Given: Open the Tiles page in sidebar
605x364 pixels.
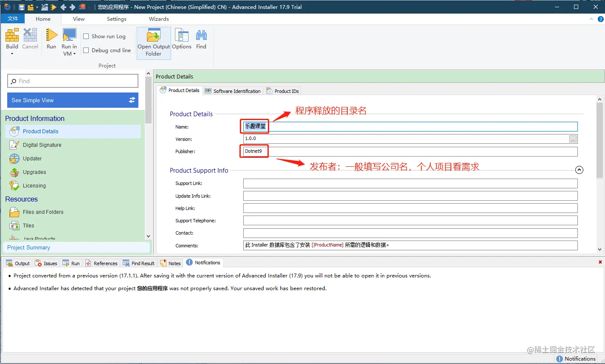Looking at the screenshot, I should point(28,226).
